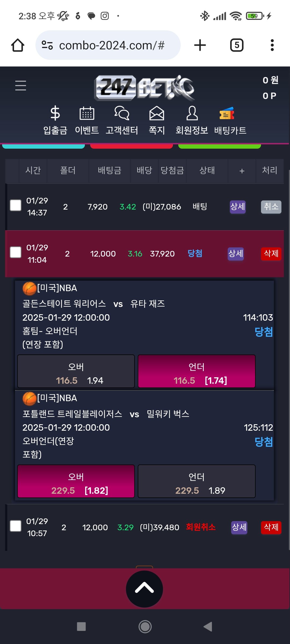Open the hamburger side menu
The height and width of the screenshot is (644, 290).
click(21, 86)
